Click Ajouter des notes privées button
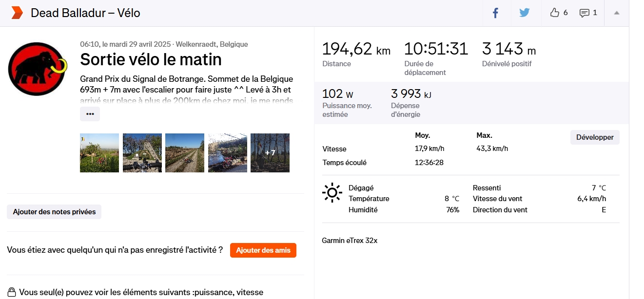 pos(54,212)
